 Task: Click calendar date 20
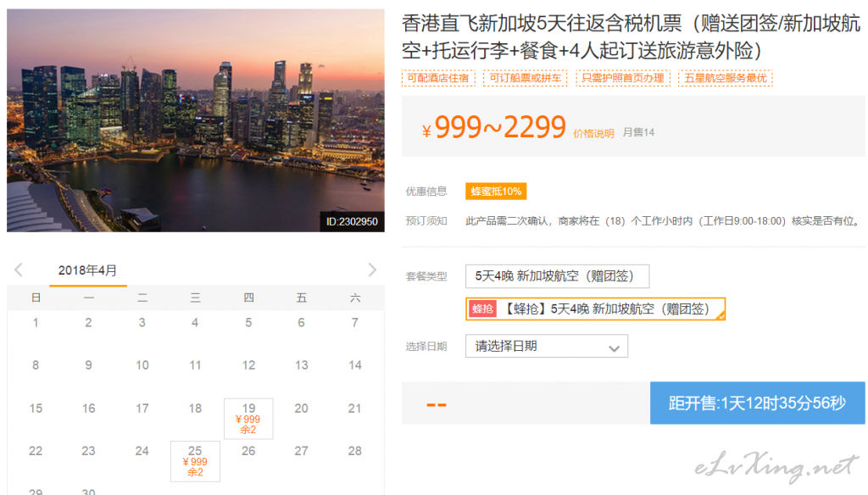coord(301,409)
